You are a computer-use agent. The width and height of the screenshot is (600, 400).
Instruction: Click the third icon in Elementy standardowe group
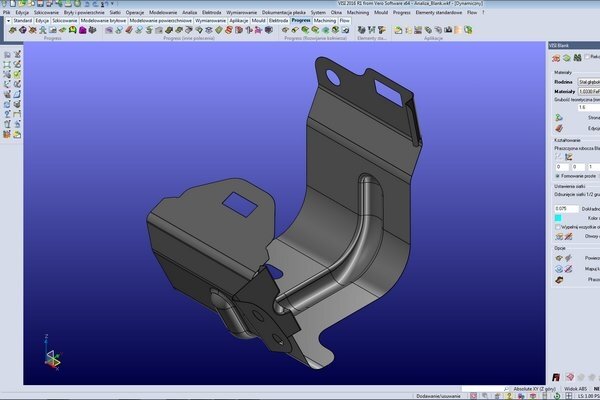382,30
